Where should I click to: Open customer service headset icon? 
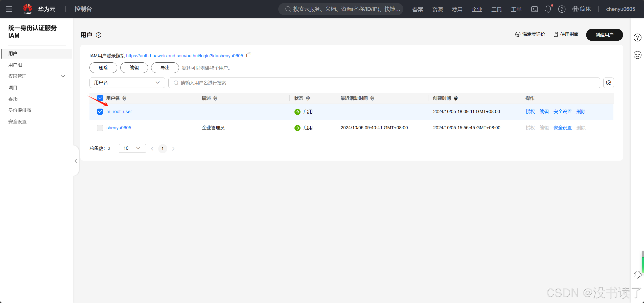click(637, 274)
